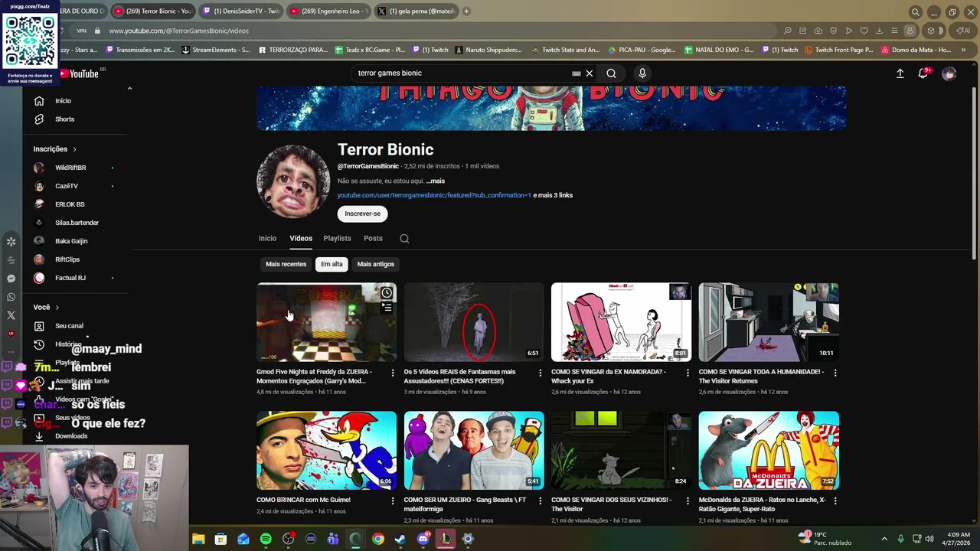Show hidden system tray icons
Image resolution: width=980 pixels, height=551 pixels.
pyautogui.click(x=884, y=539)
